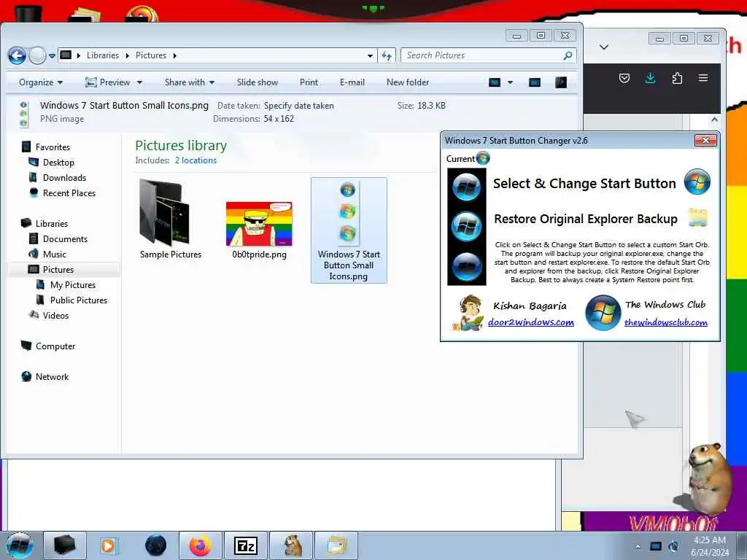Viewport: 747px width, 560px height.
Task: Select the 0b0tpride.png thumbnail
Action: click(x=259, y=224)
